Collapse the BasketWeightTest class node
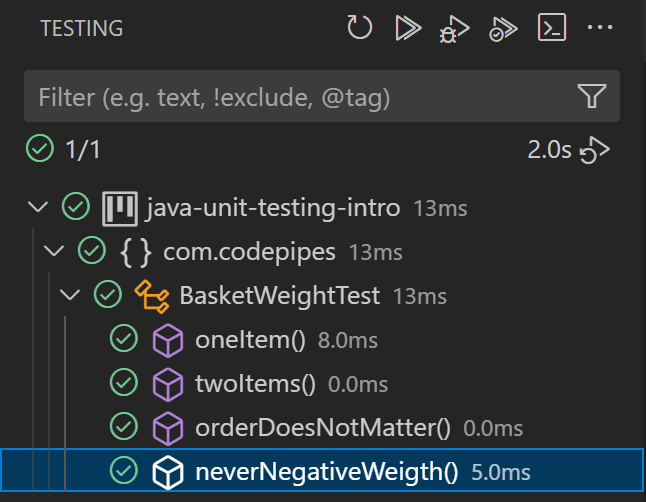 (x=70, y=295)
